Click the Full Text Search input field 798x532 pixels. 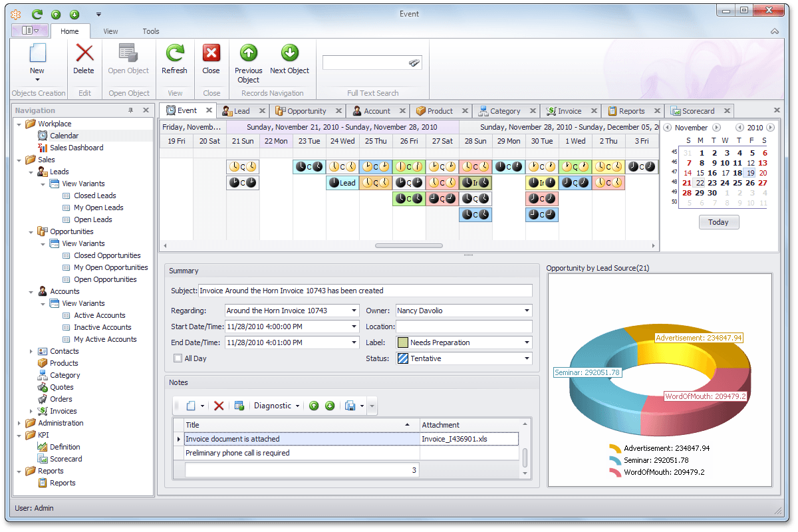click(x=366, y=63)
